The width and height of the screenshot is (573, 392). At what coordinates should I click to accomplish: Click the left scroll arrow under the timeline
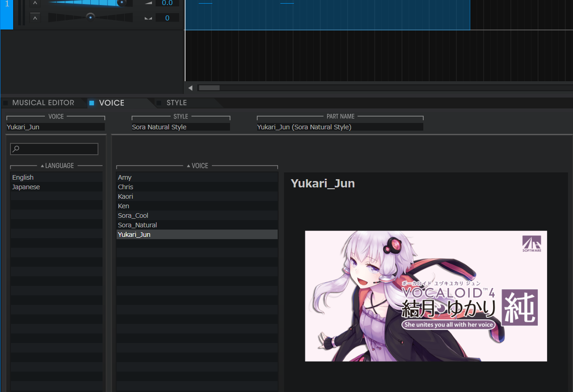191,88
